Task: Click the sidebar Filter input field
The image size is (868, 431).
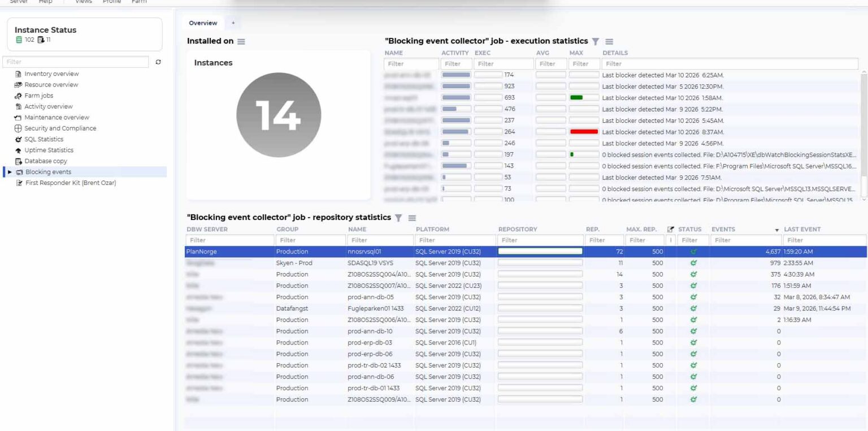Action: click(x=76, y=62)
